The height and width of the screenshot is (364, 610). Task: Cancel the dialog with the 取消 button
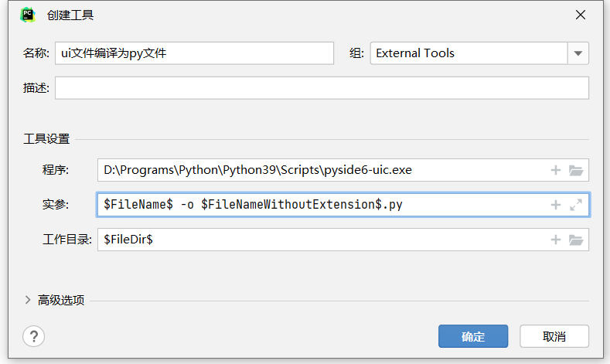(554, 336)
